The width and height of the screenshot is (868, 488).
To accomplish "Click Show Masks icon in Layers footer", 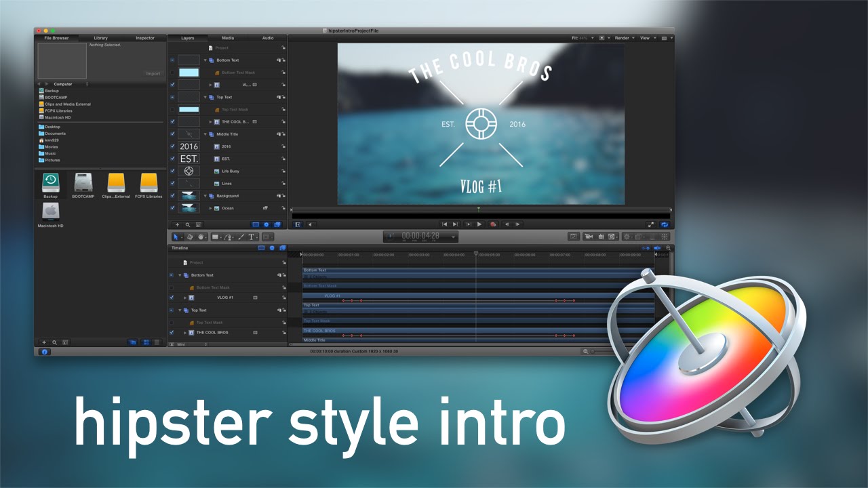I will tap(256, 224).
